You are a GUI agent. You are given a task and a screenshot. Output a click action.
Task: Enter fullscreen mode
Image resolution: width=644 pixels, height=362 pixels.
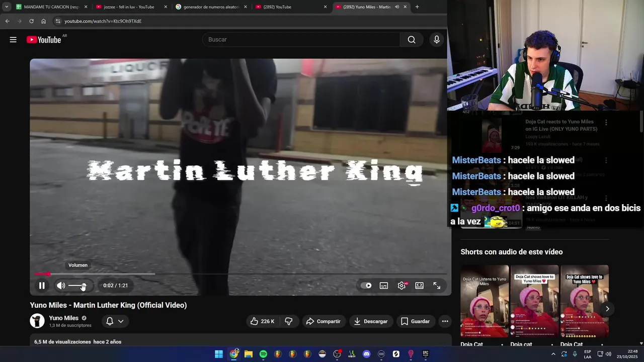click(437, 286)
